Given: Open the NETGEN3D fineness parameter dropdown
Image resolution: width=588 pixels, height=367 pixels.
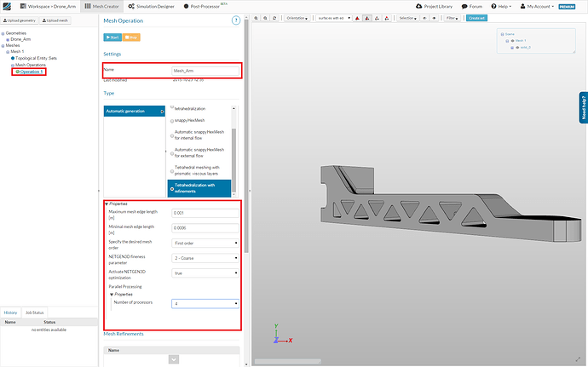Looking at the screenshot, I should click(205, 257).
